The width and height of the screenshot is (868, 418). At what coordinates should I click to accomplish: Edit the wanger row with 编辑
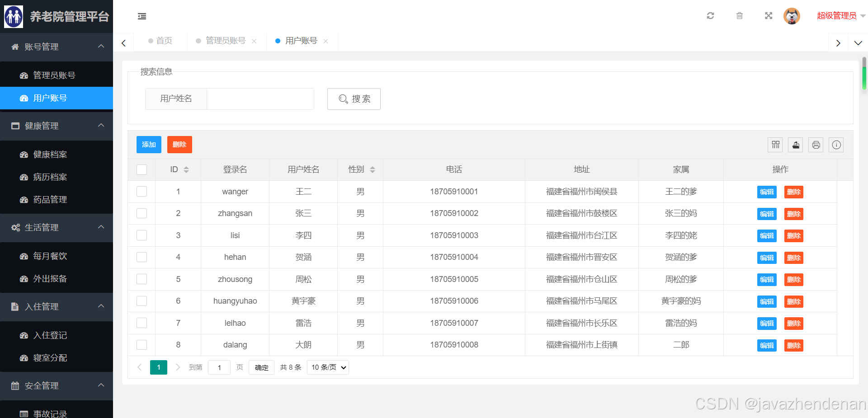pyautogui.click(x=767, y=192)
